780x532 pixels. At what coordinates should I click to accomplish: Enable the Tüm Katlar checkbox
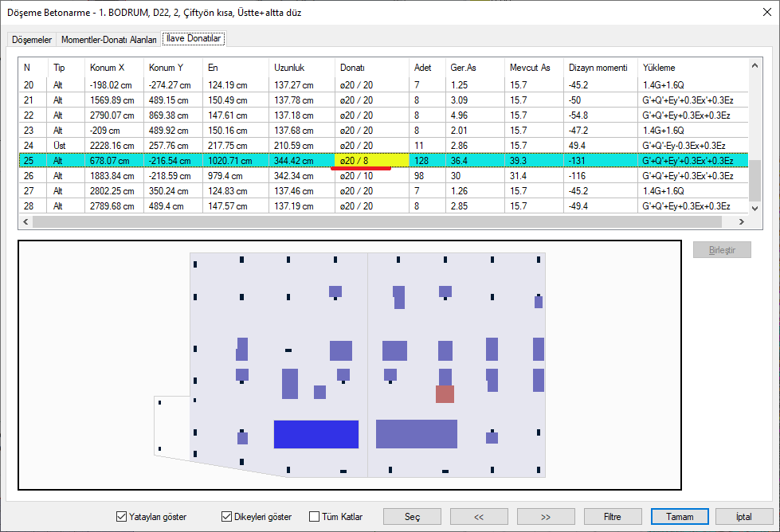(x=335, y=517)
